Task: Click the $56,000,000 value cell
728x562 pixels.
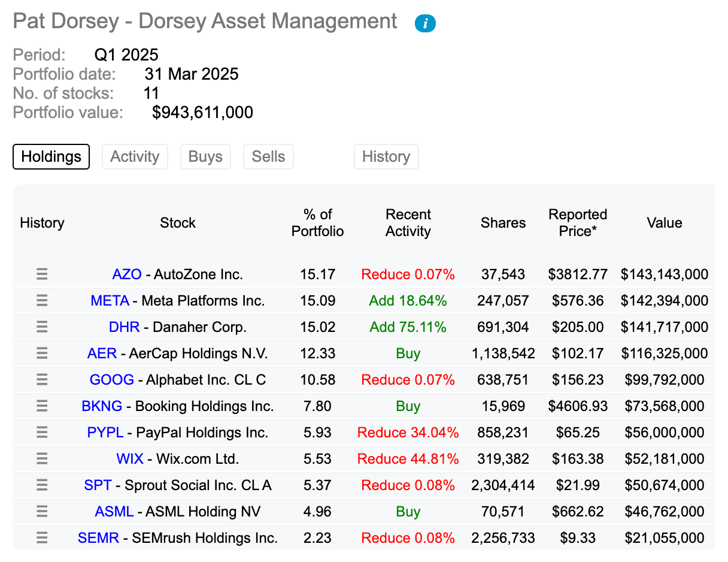Action: pyautogui.click(x=665, y=433)
